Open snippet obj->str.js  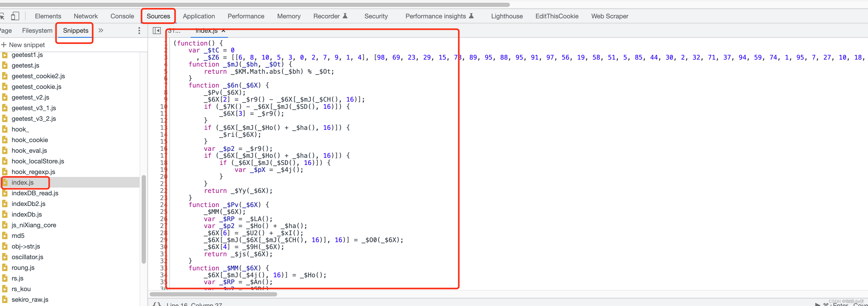point(26,246)
